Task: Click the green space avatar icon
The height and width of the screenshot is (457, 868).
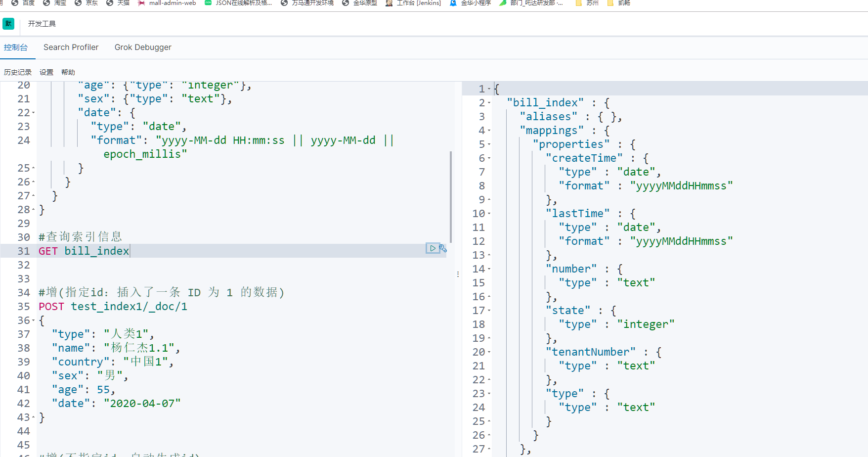Action: tap(8, 23)
